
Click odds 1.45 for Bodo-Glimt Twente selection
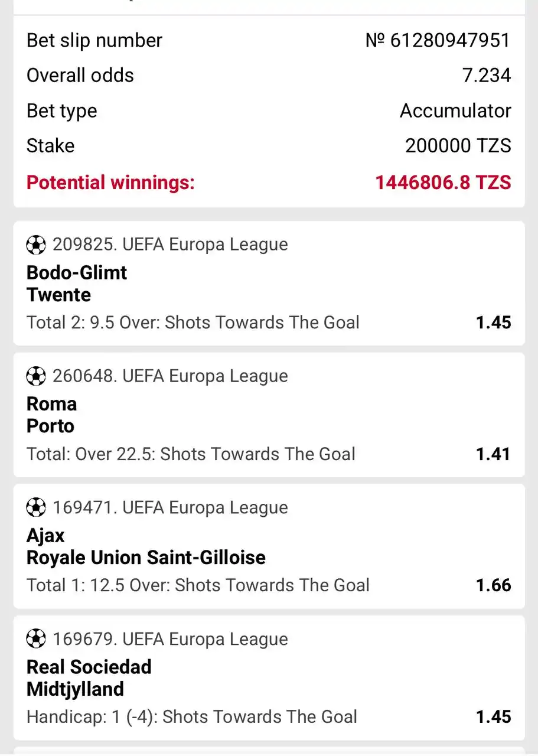pyautogui.click(x=494, y=322)
